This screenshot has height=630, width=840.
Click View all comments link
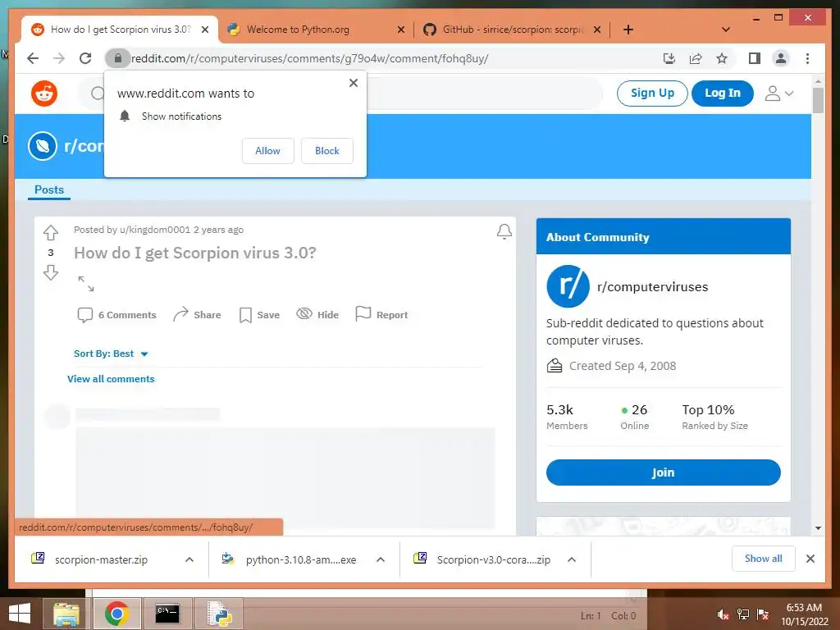coord(111,379)
